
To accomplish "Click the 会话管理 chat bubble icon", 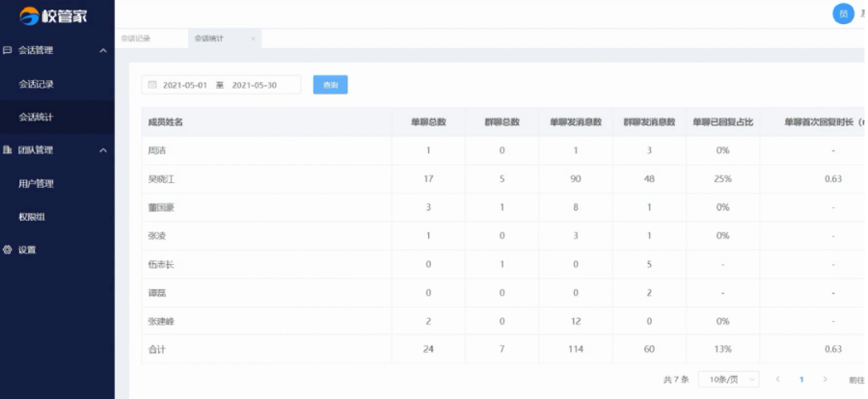I will [x=8, y=50].
